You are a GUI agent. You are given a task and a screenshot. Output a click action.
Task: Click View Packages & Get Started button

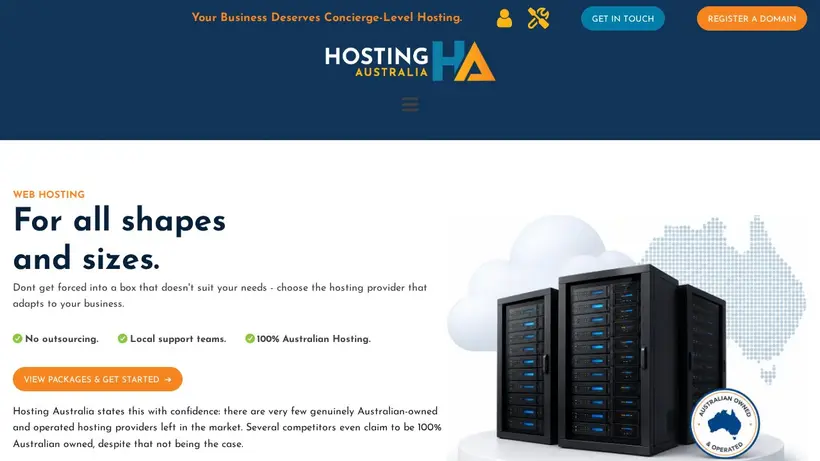tap(98, 379)
